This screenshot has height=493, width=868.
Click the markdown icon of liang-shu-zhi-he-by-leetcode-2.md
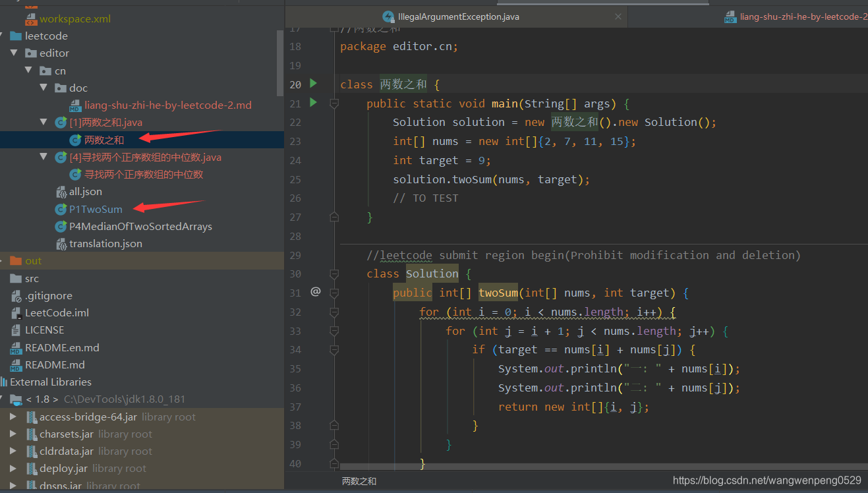tap(75, 105)
